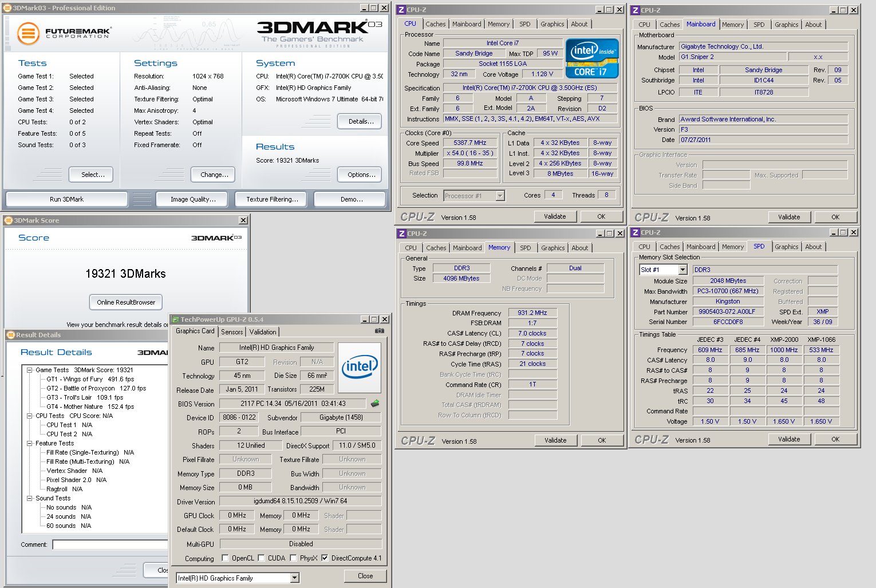Screen dimensions: 876x588
Task: Click the 3DMark03 title bar icon
Action: click(x=7, y=8)
